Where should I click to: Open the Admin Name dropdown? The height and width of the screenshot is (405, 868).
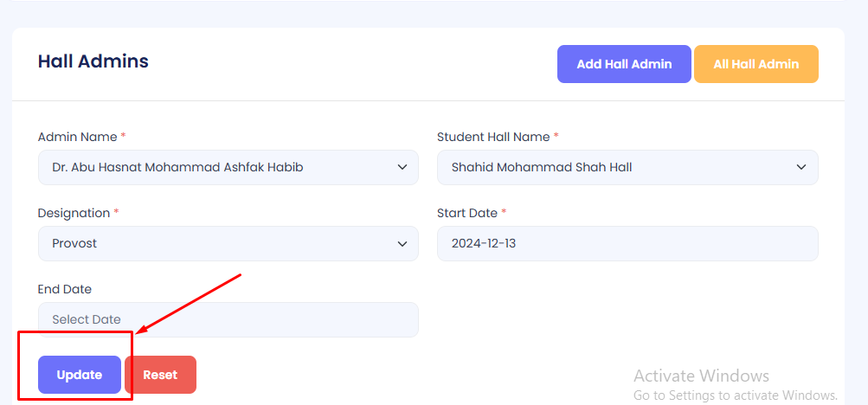click(x=216, y=167)
